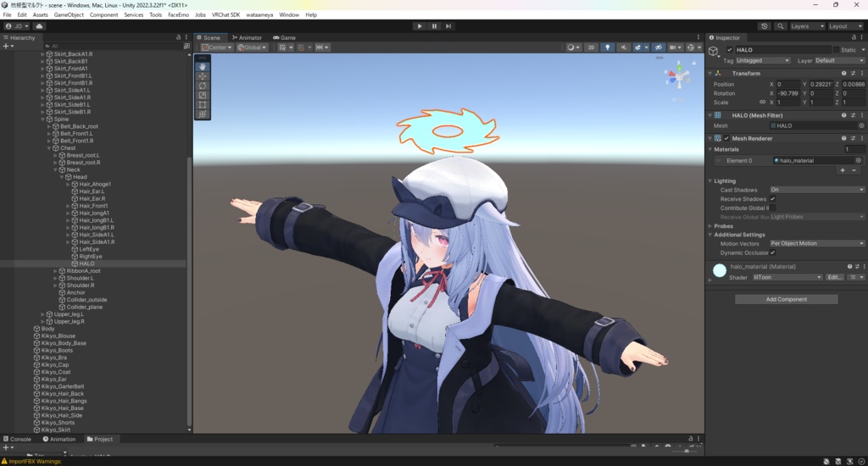Image resolution: width=868 pixels, height=466 pixels.
Task: Open the VRChat SDK menu
Action: [x=225, y=15]
